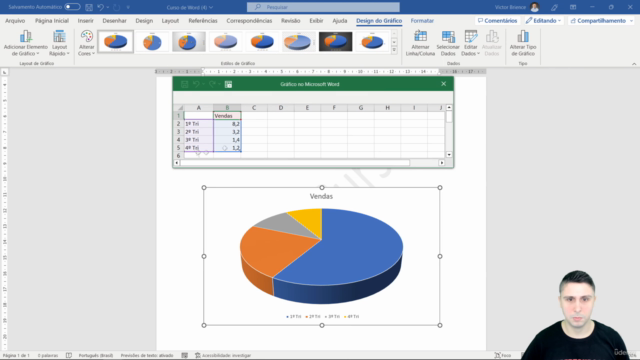640x360 pixels.
Task: Open the Layout Rápido gallery
Action: click(59, 43)
